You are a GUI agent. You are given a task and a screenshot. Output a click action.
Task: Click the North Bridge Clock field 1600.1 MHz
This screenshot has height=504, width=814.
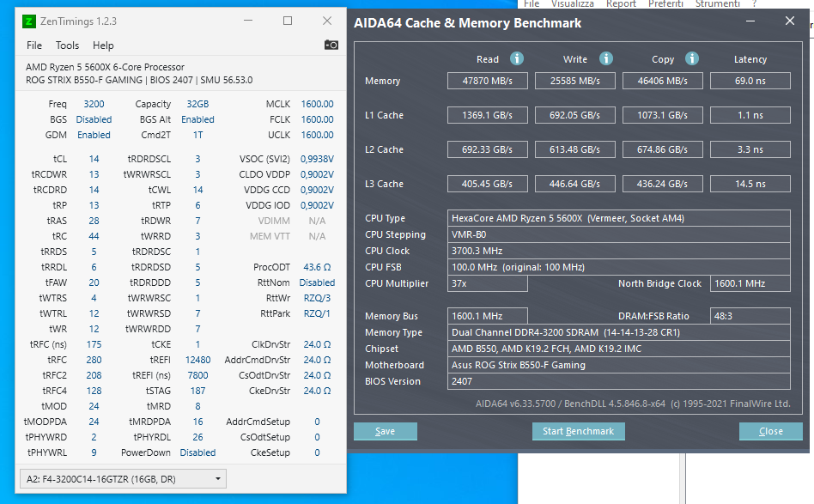click(750, 283)
